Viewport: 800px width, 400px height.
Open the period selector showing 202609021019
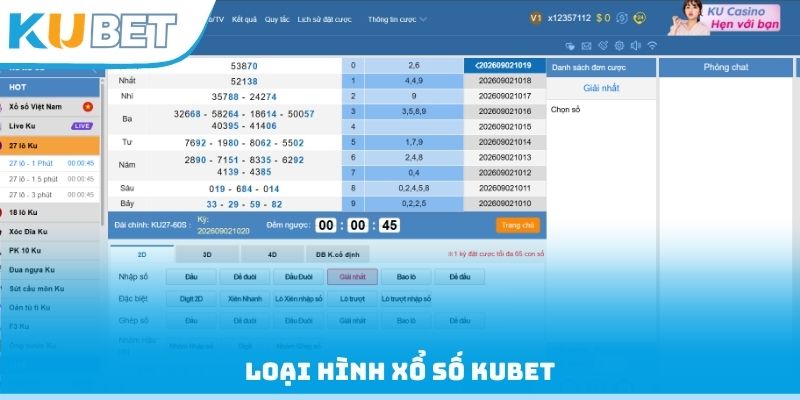click(x=505, y=65)
